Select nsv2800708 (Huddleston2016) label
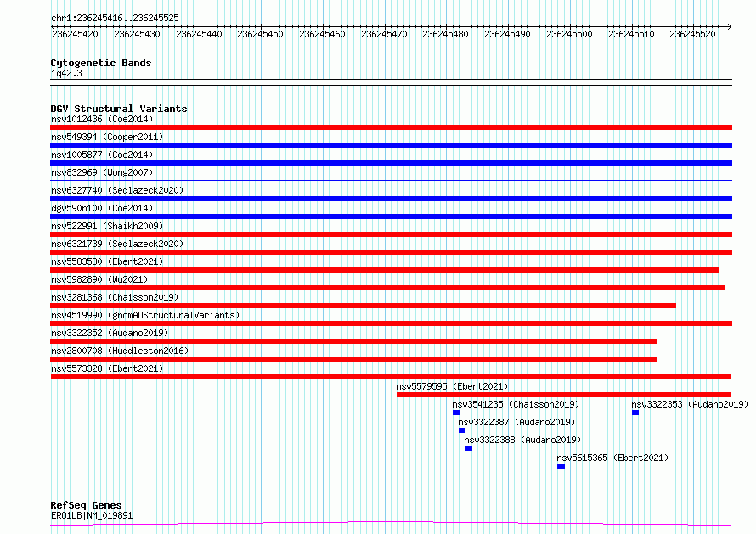This screenshot has height=534, width=756. tap(120, 351)
